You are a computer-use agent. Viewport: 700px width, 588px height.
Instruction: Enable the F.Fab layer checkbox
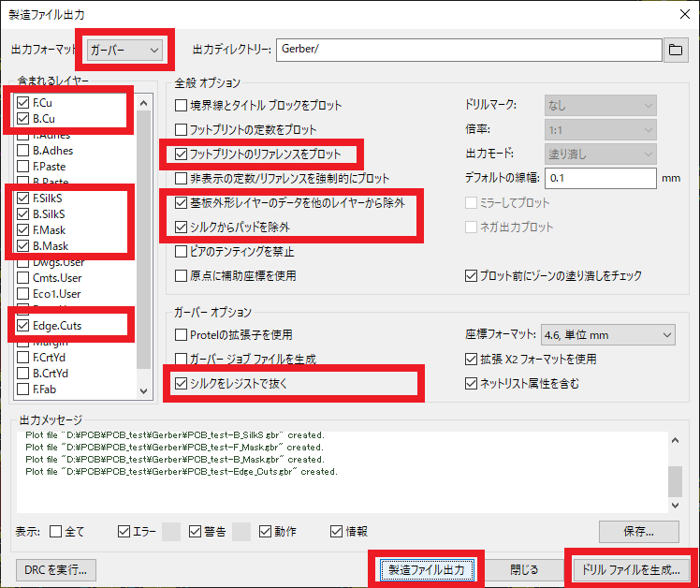click(23, 389)
